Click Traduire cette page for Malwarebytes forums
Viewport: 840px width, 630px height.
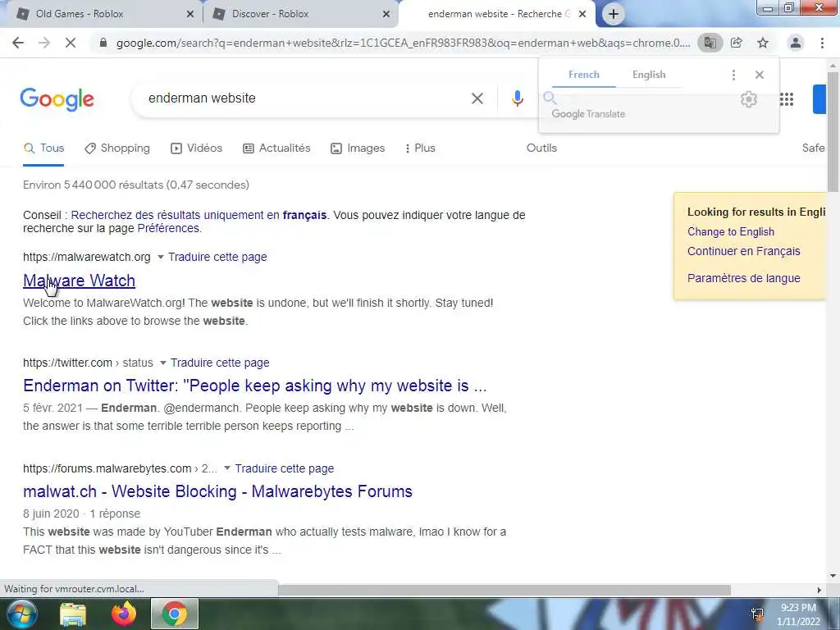coord(284,468)
